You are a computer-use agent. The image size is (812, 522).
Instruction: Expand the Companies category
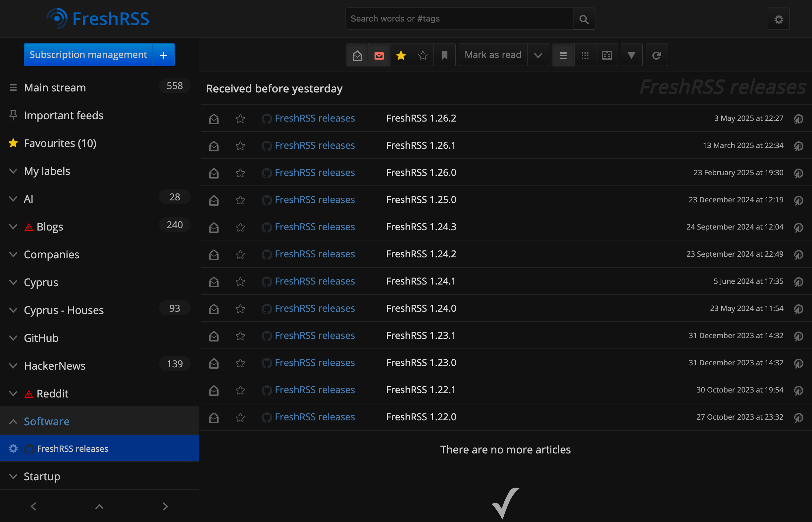coord(13,255)
